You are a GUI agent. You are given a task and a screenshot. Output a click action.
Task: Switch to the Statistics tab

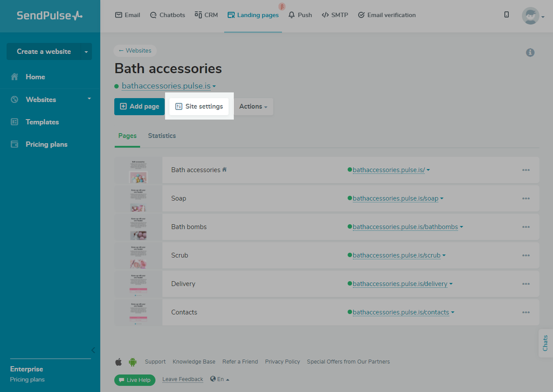tap(162, 136)
